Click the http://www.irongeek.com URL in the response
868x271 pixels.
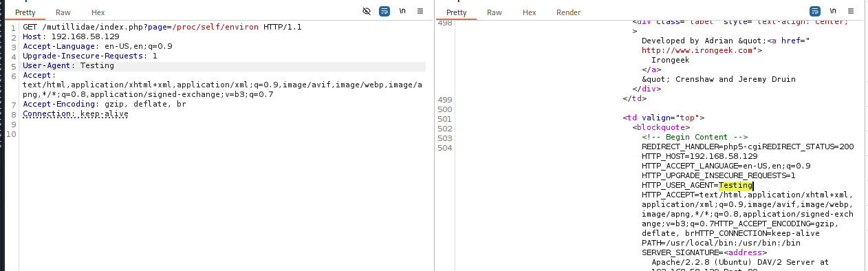click(697, 50)
